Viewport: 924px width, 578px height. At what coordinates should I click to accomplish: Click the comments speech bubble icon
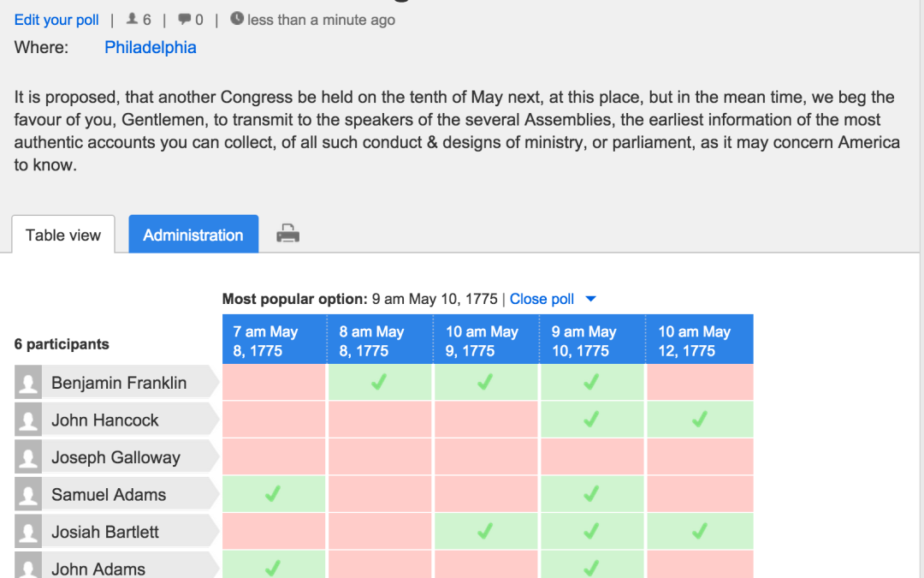(185, 19)
